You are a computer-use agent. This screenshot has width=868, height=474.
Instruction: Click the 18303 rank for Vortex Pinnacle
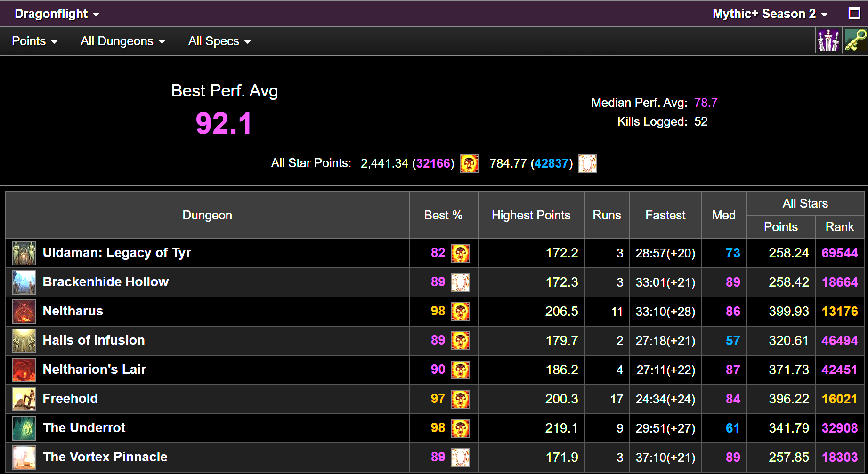840,457
